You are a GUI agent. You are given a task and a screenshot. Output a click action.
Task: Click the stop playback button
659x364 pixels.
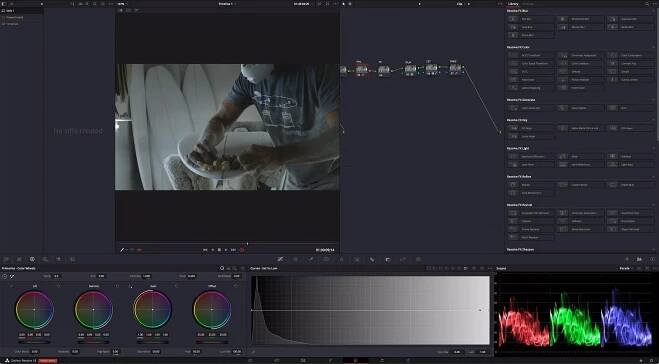click(219, 250)
